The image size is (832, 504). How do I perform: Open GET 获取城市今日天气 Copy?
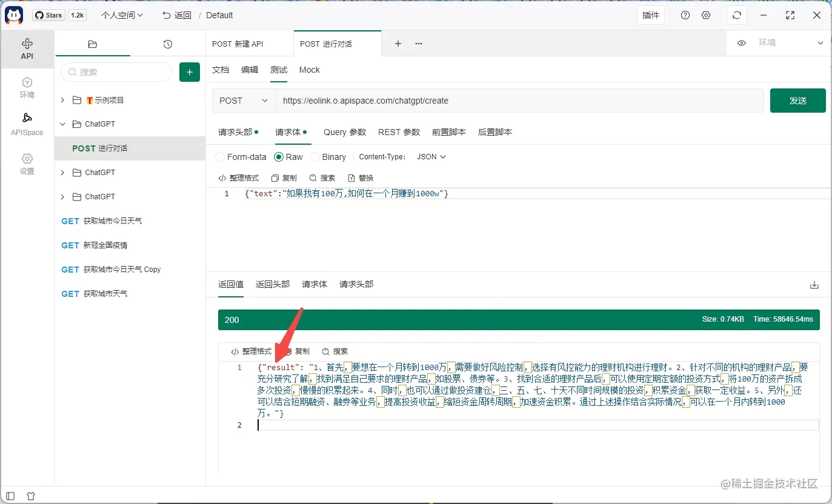tap(130, 270)
